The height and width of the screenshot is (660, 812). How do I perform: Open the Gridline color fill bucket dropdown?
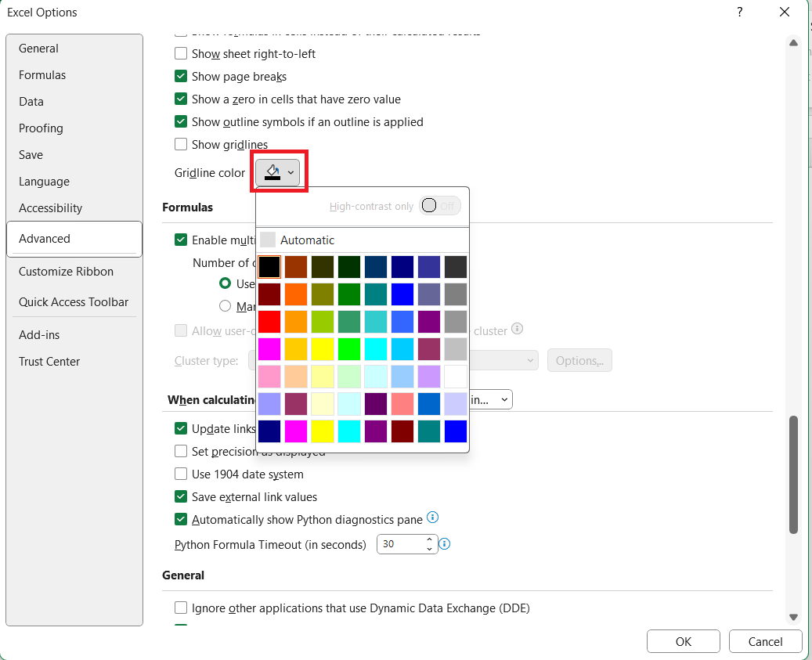pyautogui.click(x=277, y=172)
